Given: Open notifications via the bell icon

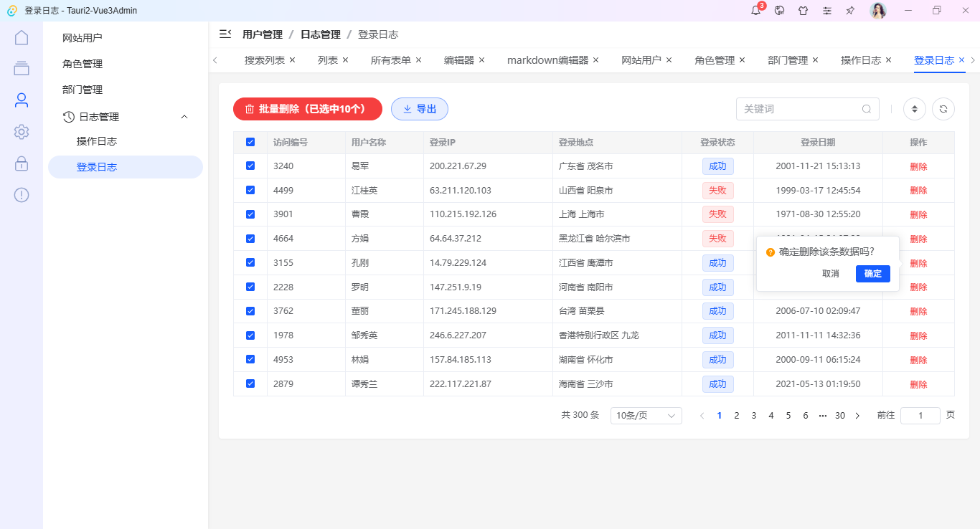Looking at the screenshot, I should coord(755,11).
